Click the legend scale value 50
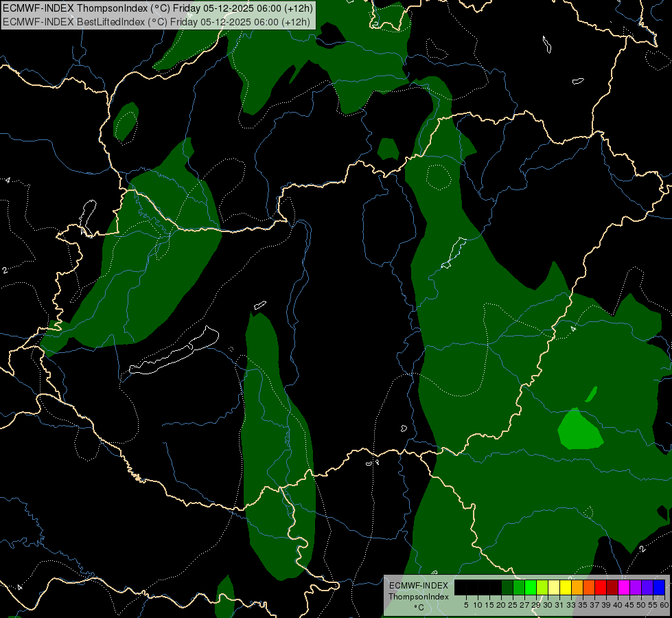 coord(641,605)
